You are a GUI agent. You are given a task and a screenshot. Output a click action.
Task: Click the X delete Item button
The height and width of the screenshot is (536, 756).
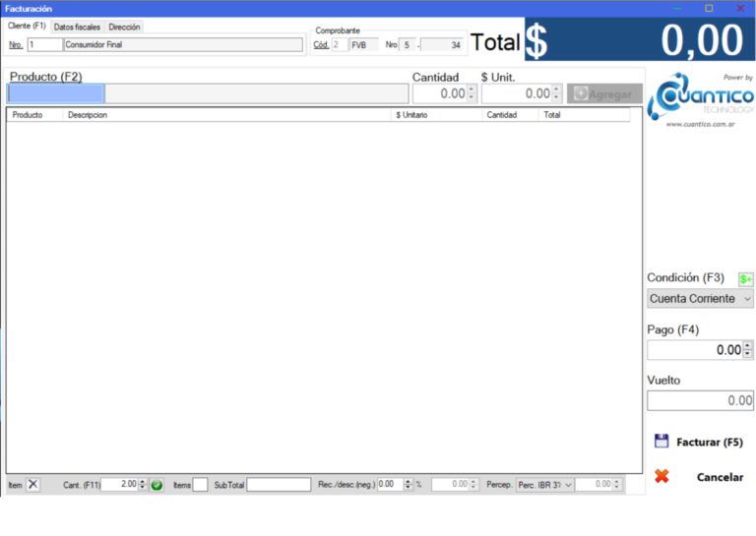tap(32, 485)
